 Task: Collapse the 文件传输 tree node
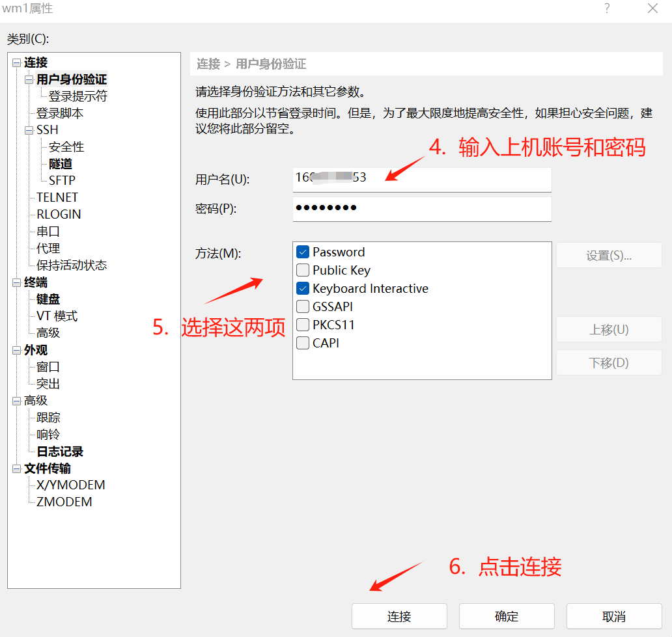tap(16, 468)
